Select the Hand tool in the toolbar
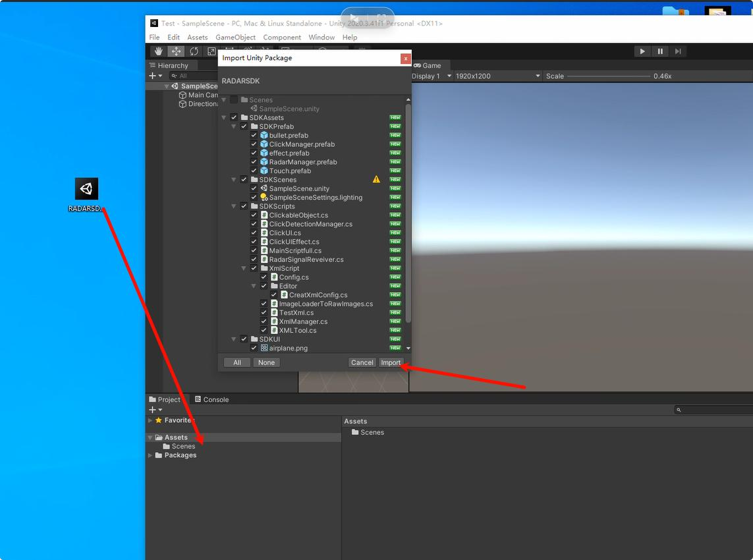 click(158, 51)
